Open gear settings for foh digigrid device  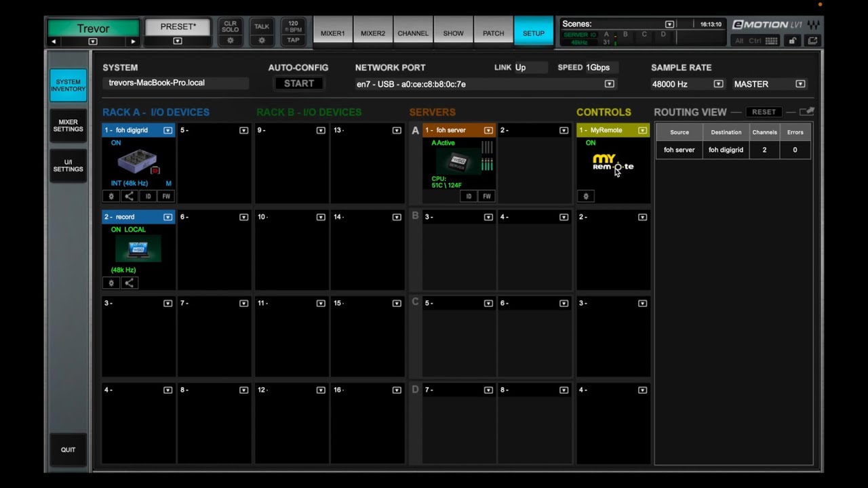[x=112, y=196]
